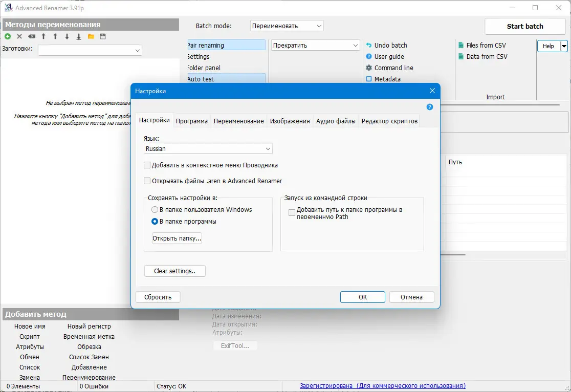571x392 pixels.
Task: Click the Advanced Renamer app logo icon
Action: (x=8, y=8)
